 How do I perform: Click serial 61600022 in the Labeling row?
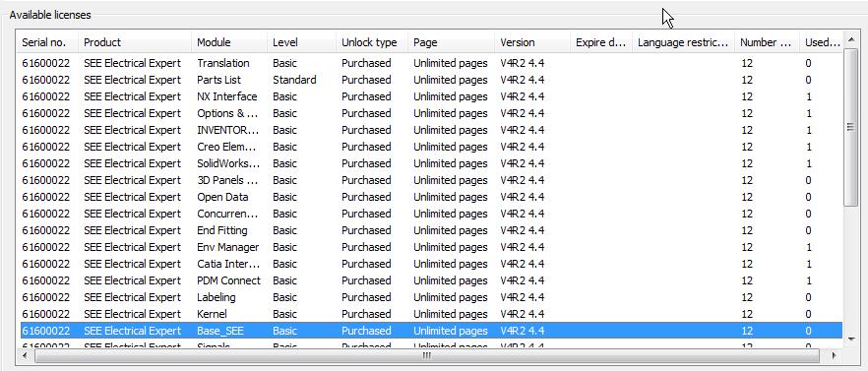point(46,297)
